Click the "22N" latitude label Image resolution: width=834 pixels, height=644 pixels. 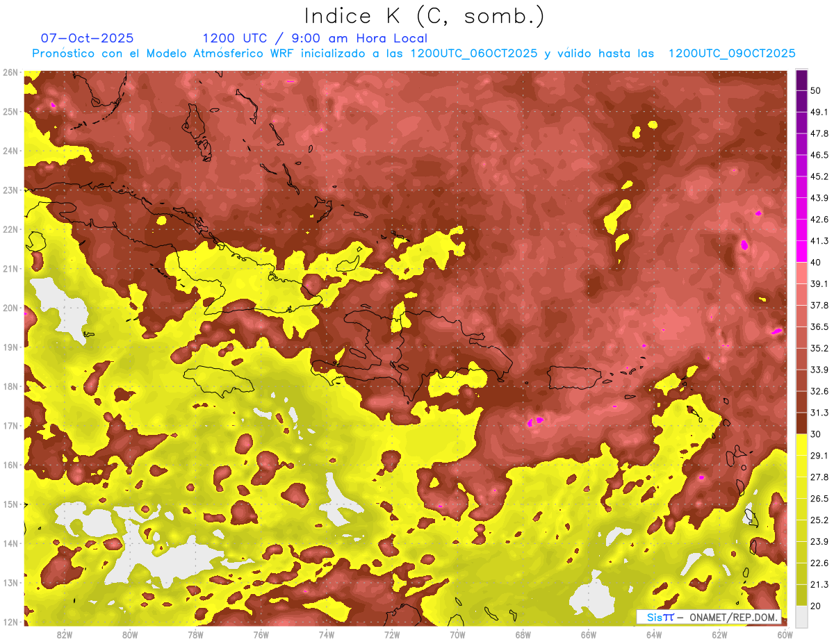(10, 229)
